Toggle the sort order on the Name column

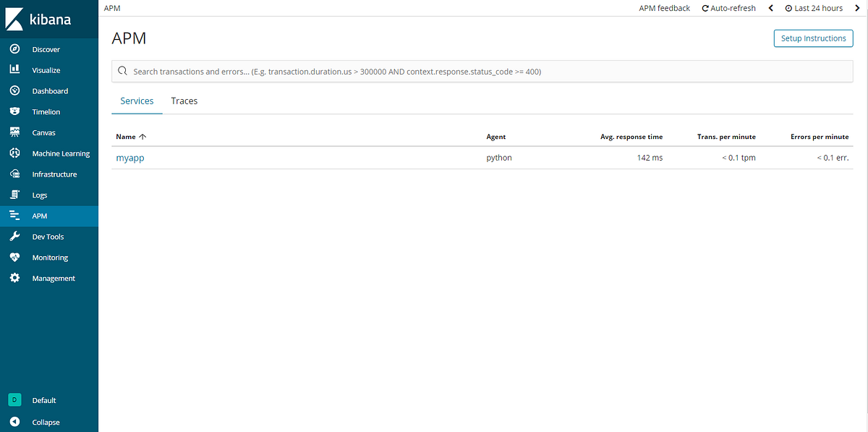click(130, 136)
